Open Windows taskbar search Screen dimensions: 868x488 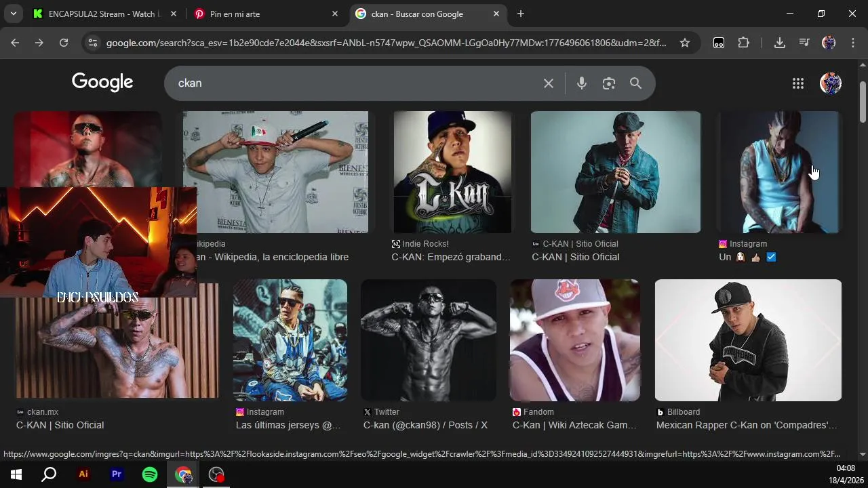pos(49,474)
